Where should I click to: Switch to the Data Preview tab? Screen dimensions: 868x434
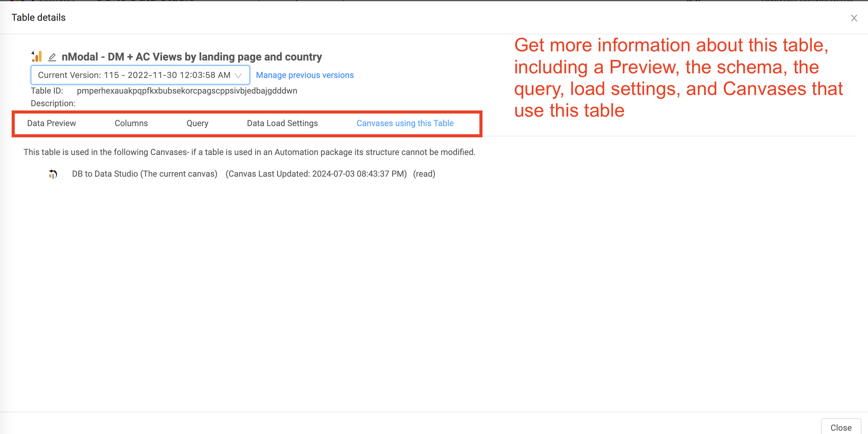pos(52,123)
